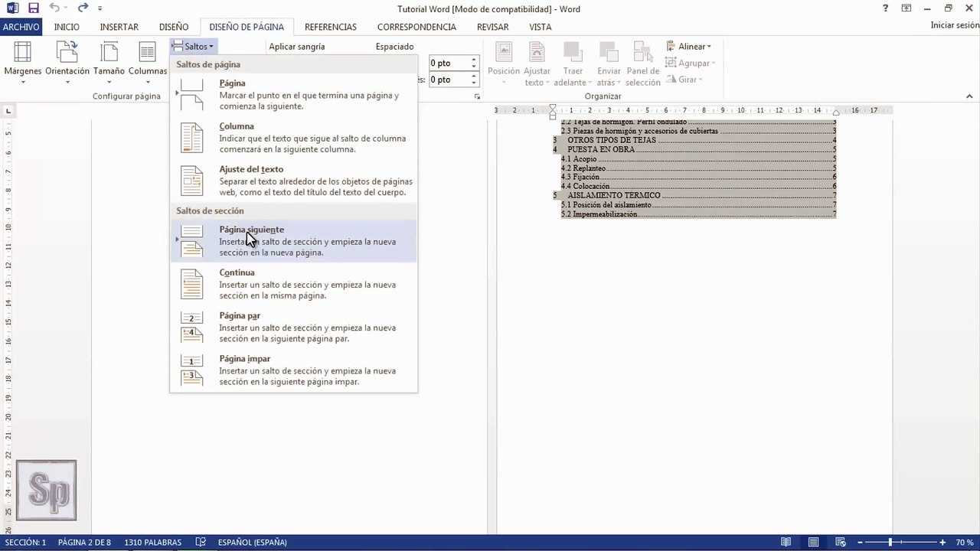Viewport: 980px width, 551px height.
Task: Click the zoom slider handle
Action: point(890,542)
